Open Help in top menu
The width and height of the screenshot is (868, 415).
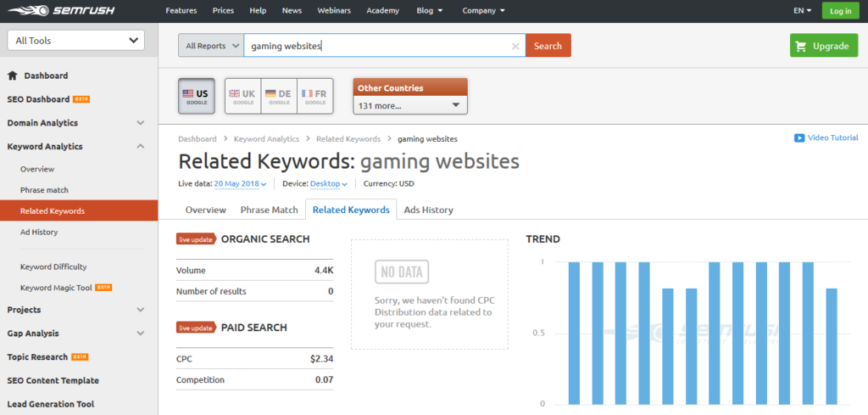tap(258, 10)
